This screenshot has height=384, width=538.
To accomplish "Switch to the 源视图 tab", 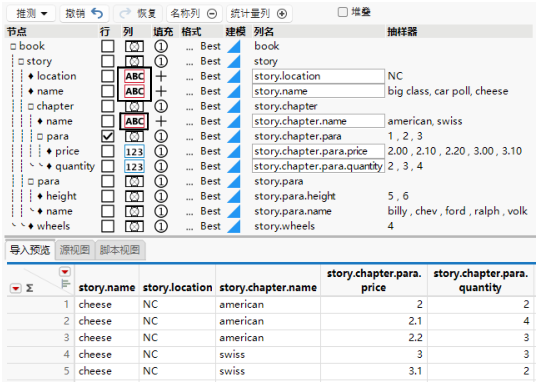I will point(74,250).
